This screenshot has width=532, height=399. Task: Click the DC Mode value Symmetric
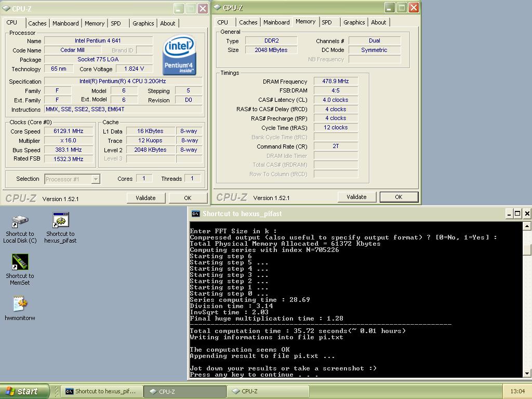(375, 50)
